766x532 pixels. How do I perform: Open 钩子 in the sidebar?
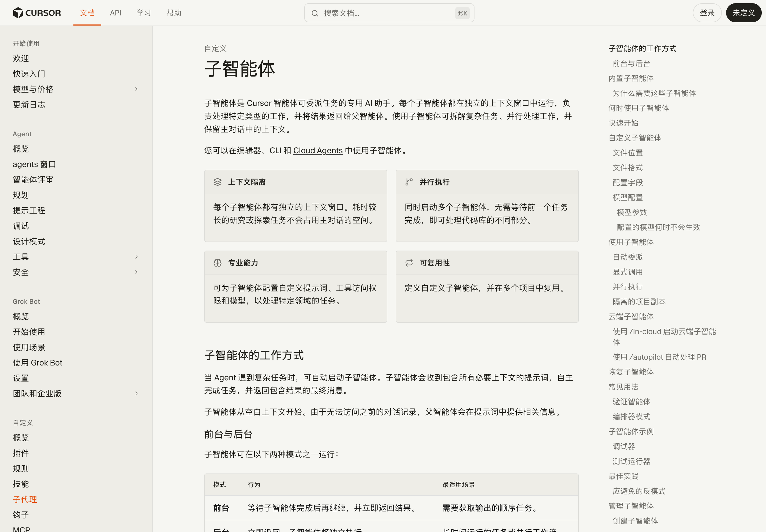(x=21, y=515)
